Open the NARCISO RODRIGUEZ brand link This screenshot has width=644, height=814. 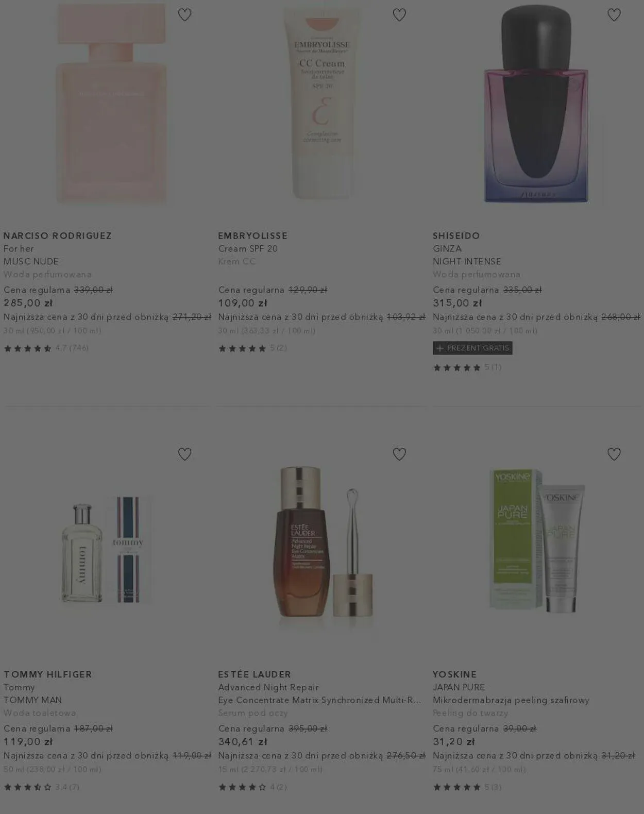58,235
